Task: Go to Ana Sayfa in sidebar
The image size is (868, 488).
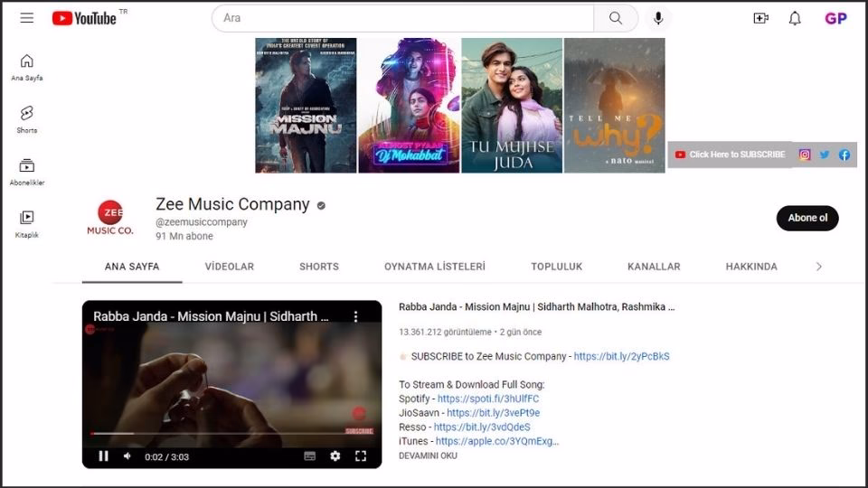Action: pyautogui.click(x=26, y=68)
